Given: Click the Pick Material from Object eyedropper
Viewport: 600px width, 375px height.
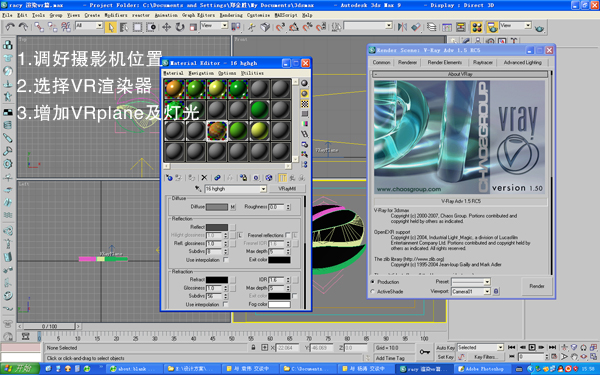Looking at the screenshot, I should tap(198, 189).
